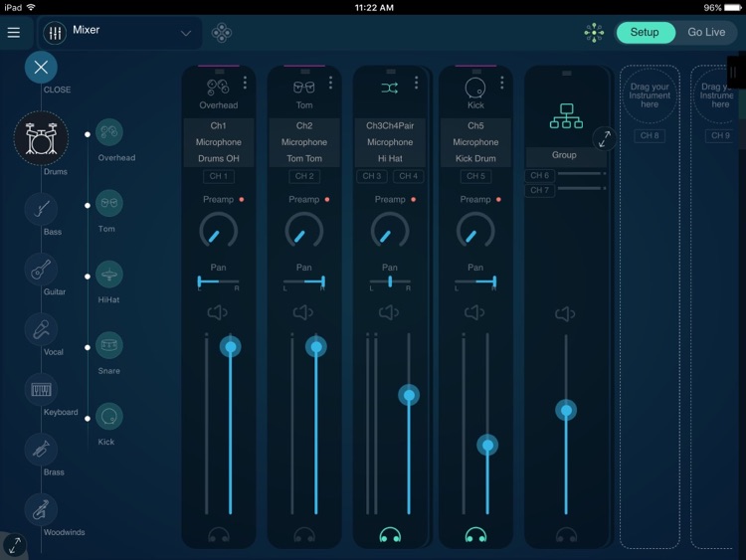Open the Mixer view dropdown
Image resolution: width=746 pixels, height=560 pixels.
119,33
